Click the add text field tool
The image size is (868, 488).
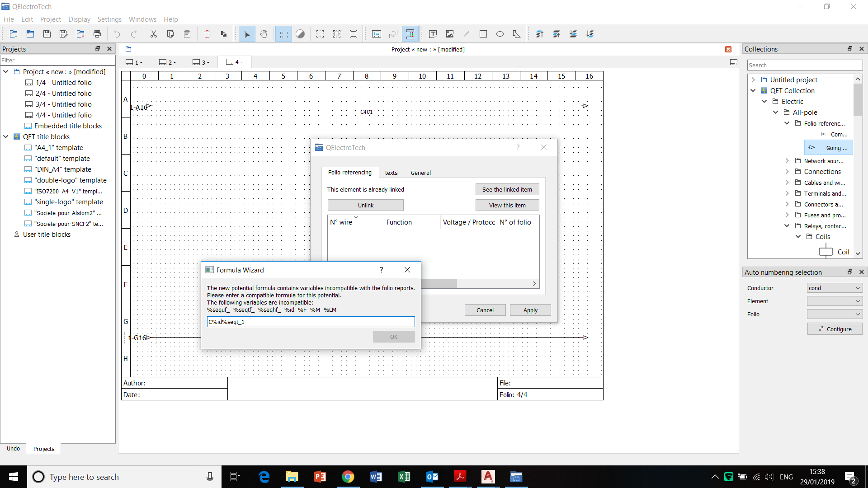point(433,34)
